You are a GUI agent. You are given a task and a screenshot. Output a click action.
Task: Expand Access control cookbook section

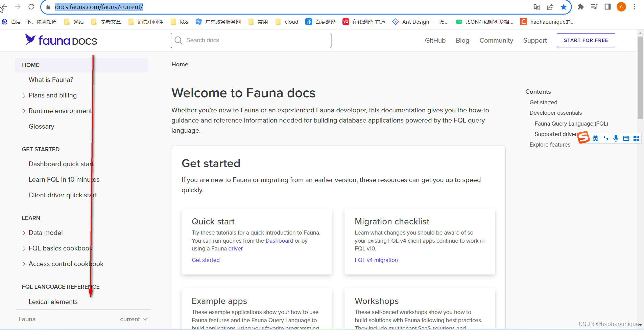click(x=24, y=264)
